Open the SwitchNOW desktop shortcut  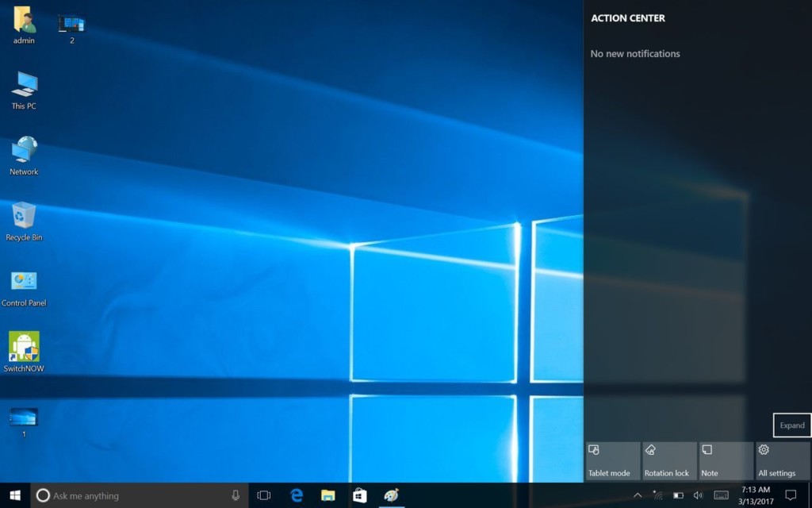24,348
